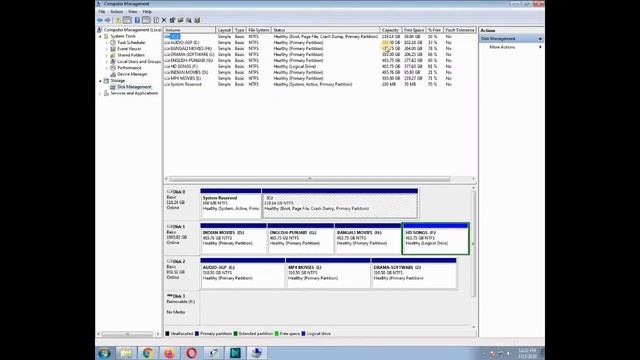Viewport: 640px width, 360px height.
Task: Click the magnifier Explore toolbar icon
Action: 189,20
